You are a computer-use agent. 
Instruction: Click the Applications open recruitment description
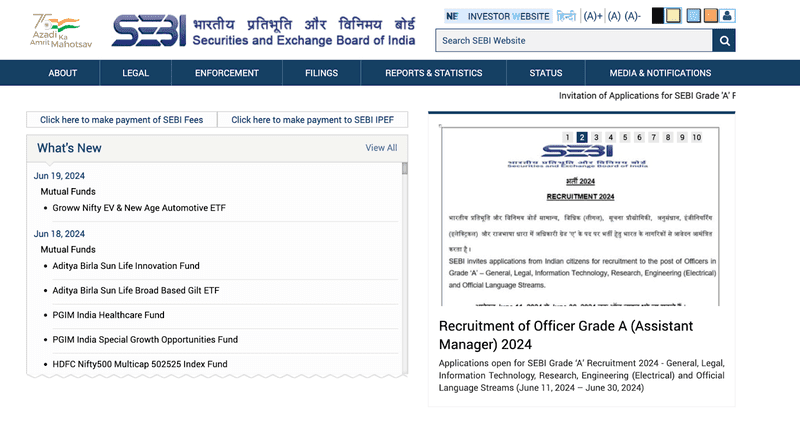pos(582,376)
